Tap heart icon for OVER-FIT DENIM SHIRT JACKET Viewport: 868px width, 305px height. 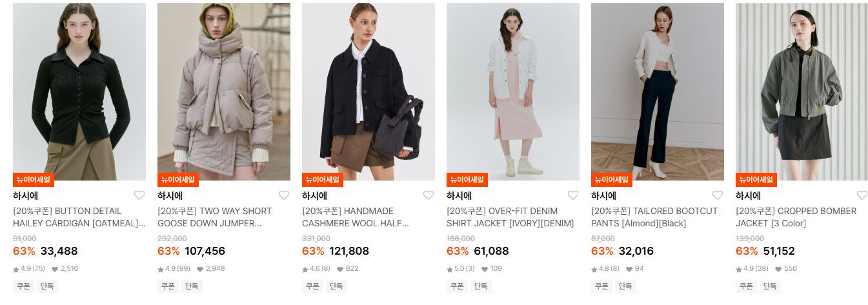click(573, 195)
